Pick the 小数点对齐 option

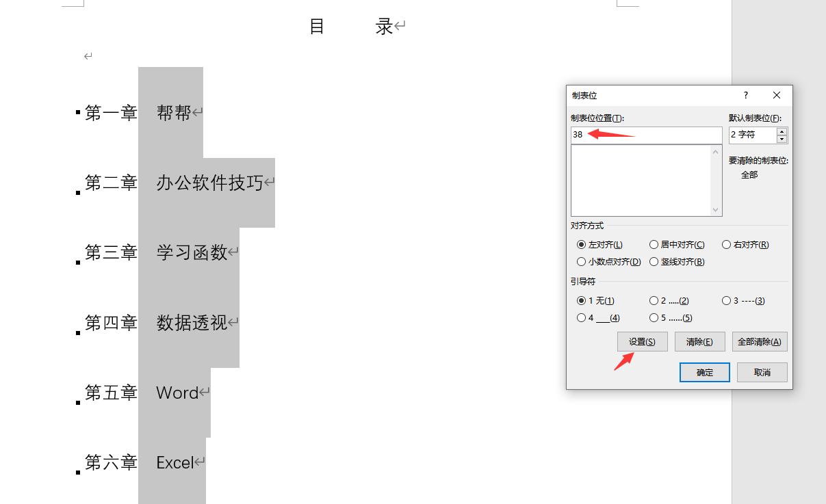(581, 261)
